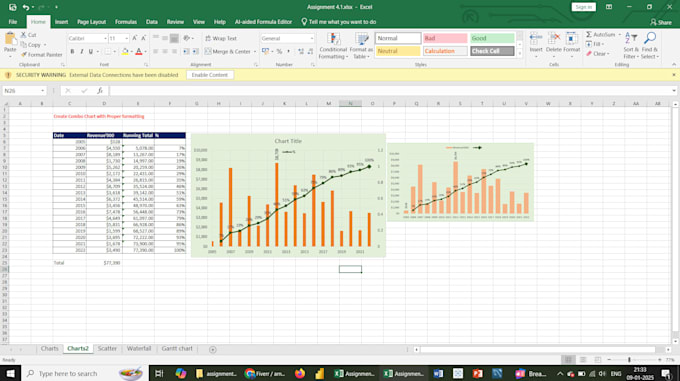Click the accounting number format icon
The width and height of the screenshot is (680, 381).
(x=265, y=52)
